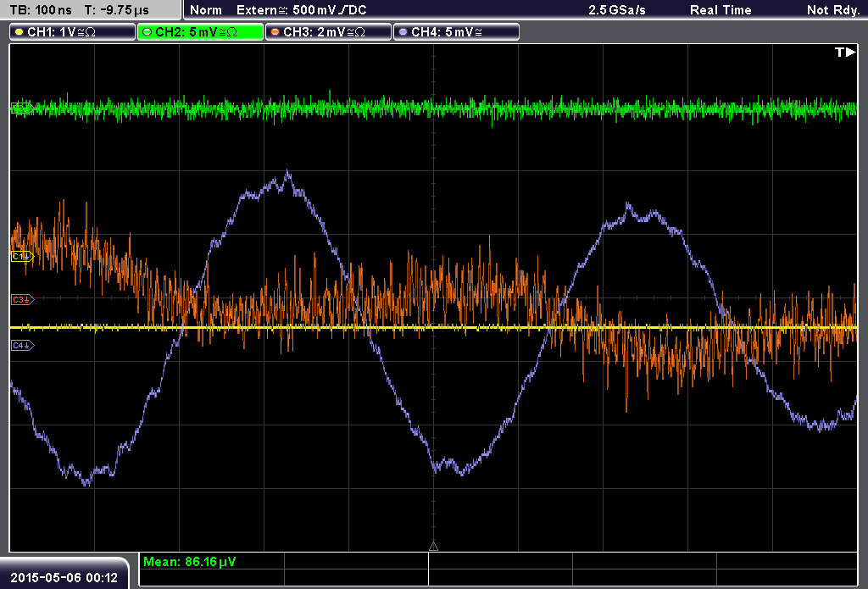Click the Extern 500 mV DC trigger source
The height and width of the screenshot is (589, 868).
(301, 10)
